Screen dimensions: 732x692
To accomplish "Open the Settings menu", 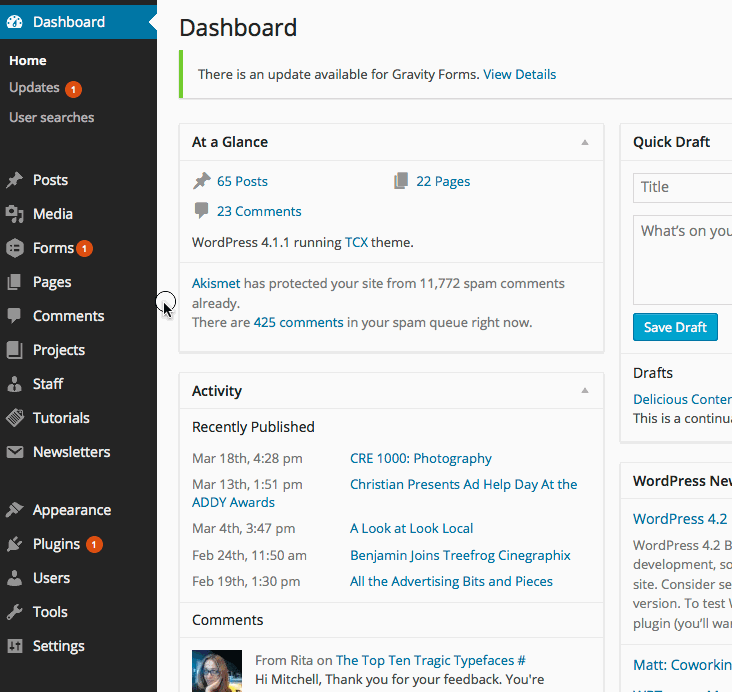I will pyautogui.click(x=58, y=647).
